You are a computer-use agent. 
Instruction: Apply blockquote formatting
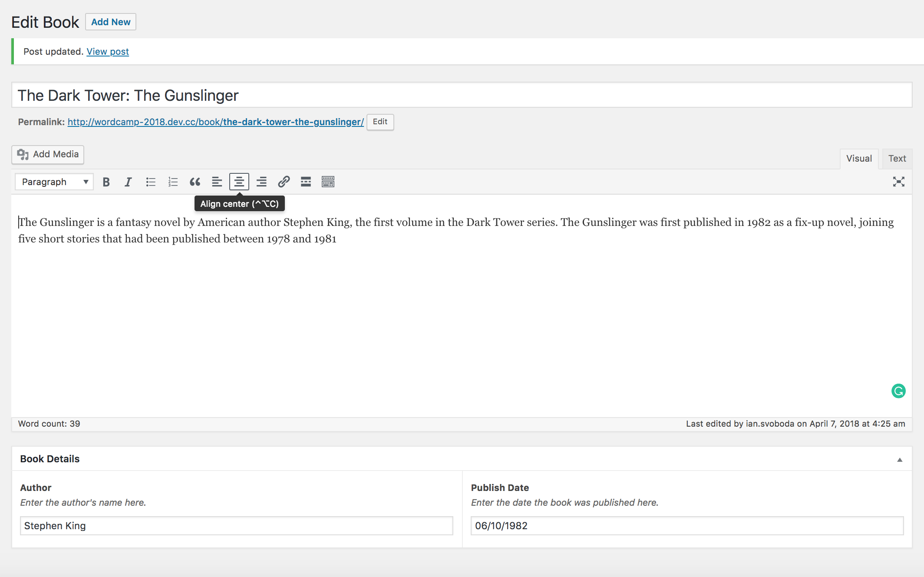pyautogui.click(x=195, y=182)
